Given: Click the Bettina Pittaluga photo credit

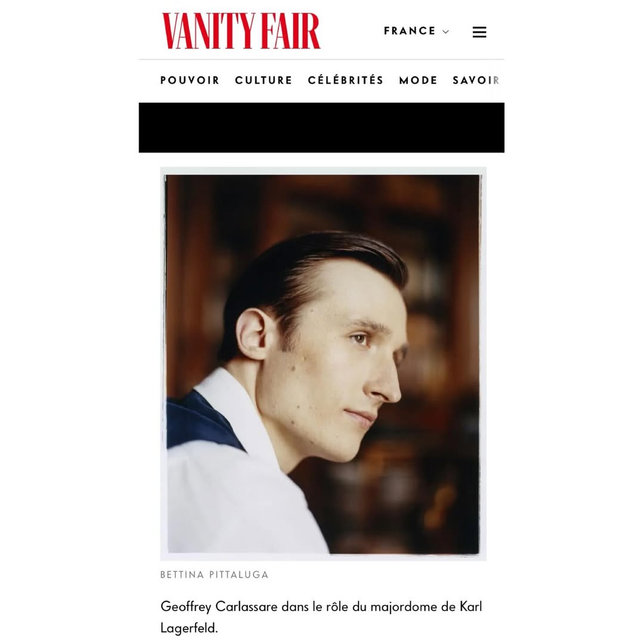Looking at the screenshot, I should tap(215, 575).
